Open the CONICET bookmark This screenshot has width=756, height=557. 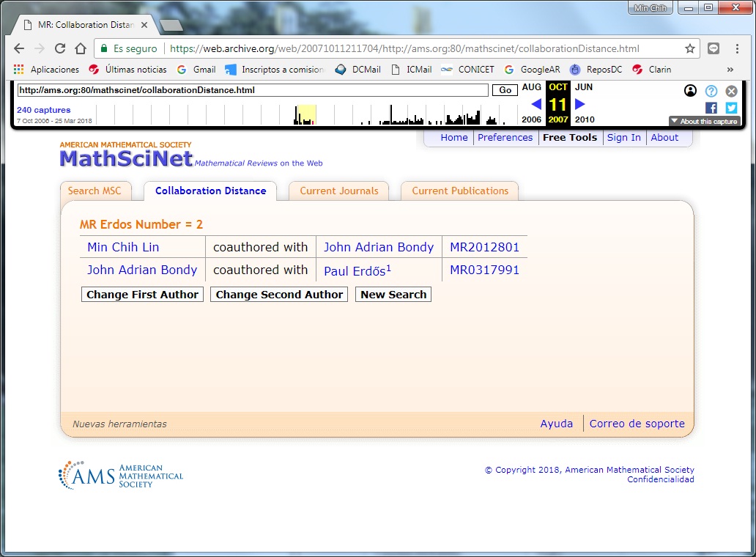click(467, 70)
